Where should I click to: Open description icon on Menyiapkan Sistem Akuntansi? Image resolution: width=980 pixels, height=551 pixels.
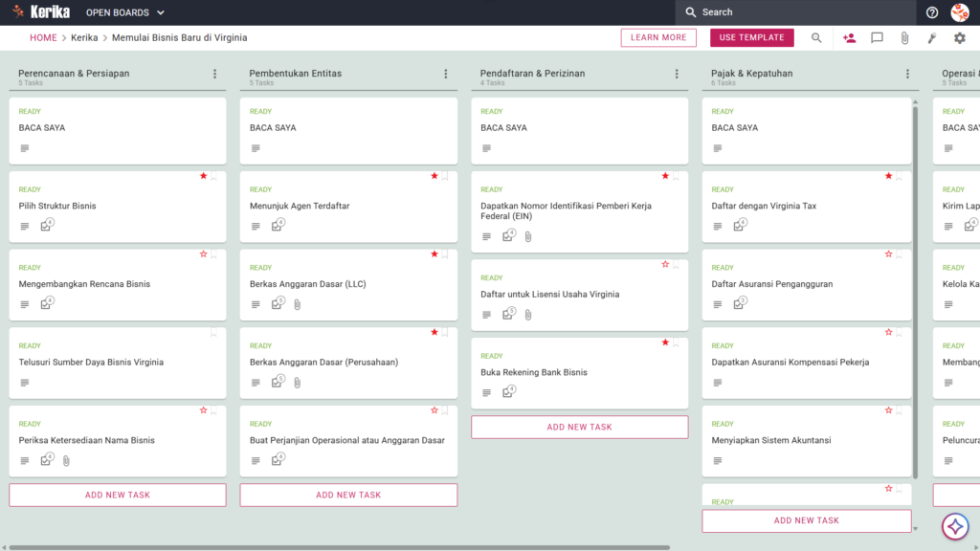click(x=718, y=460)
